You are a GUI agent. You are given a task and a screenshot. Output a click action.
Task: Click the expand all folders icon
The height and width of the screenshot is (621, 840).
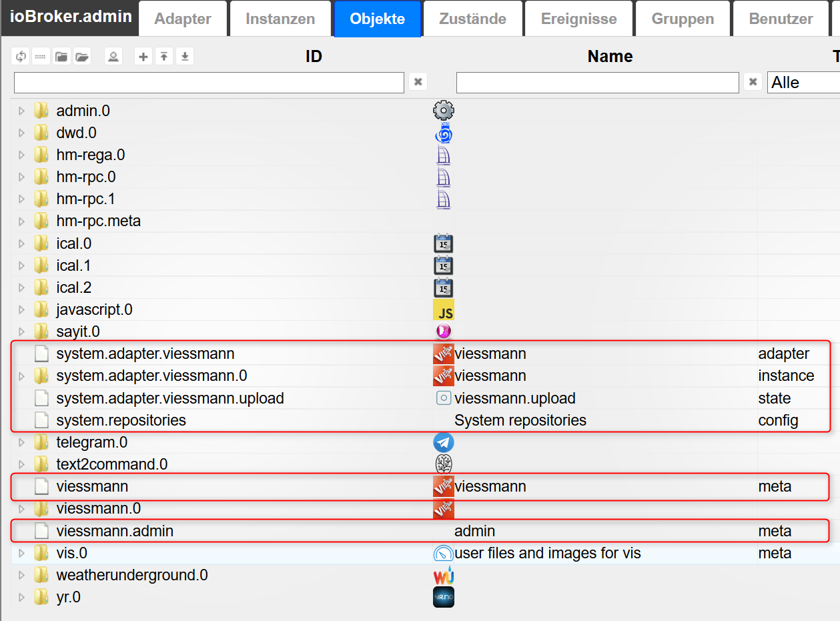pos(82,57)
